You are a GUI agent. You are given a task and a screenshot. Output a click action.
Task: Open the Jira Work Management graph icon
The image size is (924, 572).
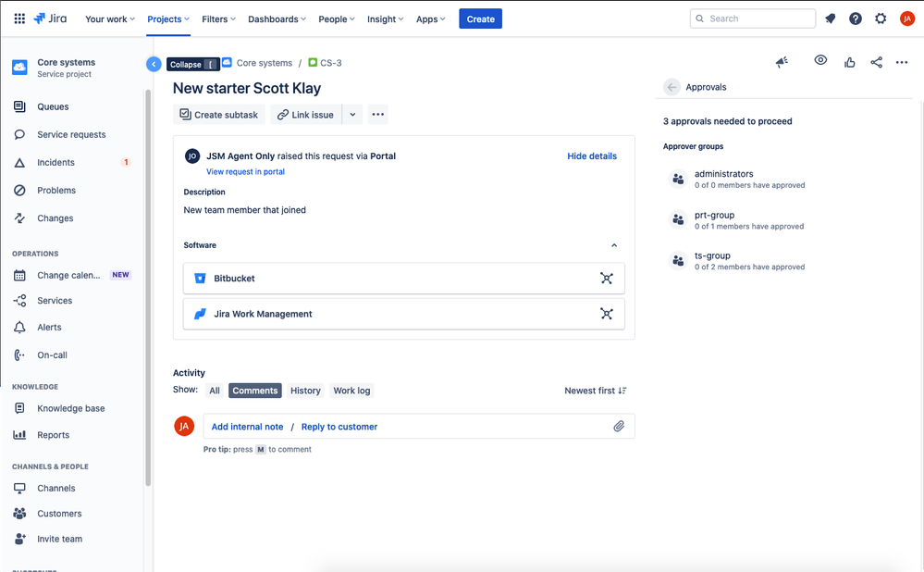(607, 314)
